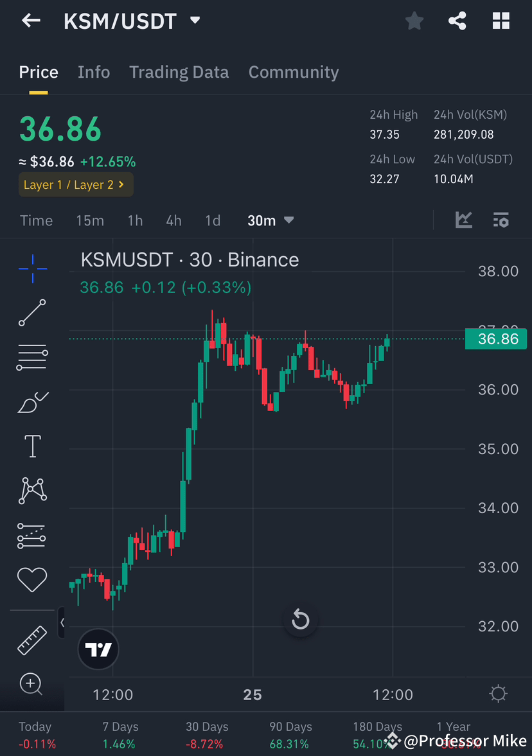Select the brush drawing tool
This screenshot has width=532, height=756.
(32, 401)
